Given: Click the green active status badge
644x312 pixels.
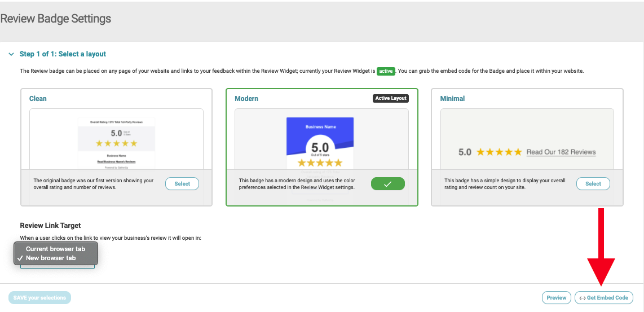Looking at the screenshot, I should (386, 71).
